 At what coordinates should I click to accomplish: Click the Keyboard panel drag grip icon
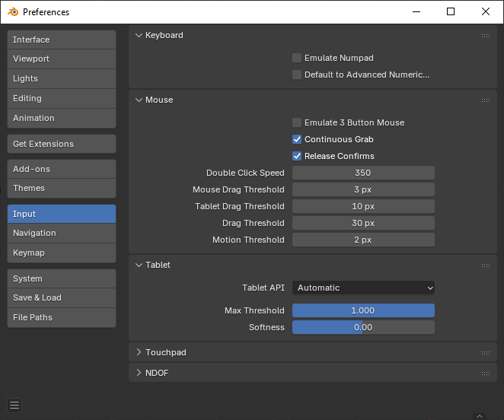[x=485, y=36]
